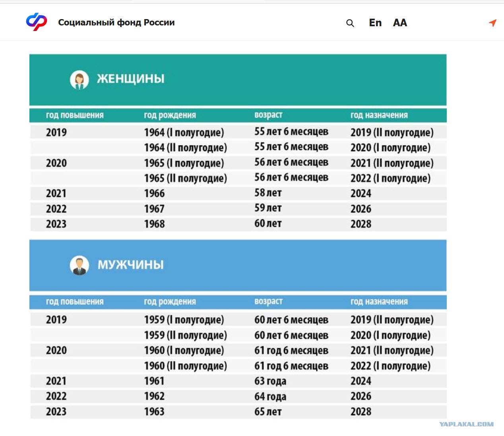The width and height of the screenshot is (504, 436).
Task: Switch language with the En link
Action: pyautogui.click(x=375, y=23)
